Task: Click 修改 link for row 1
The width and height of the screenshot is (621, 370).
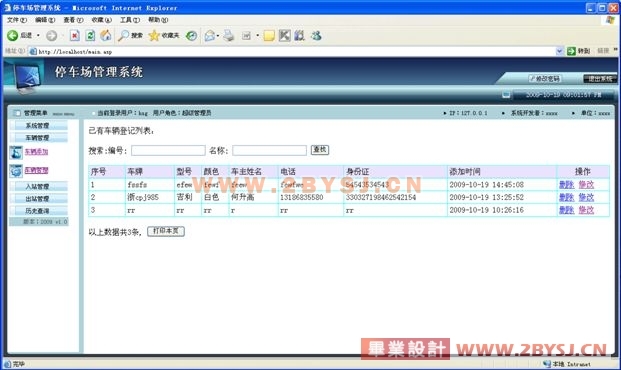Action: pos(586,185)
